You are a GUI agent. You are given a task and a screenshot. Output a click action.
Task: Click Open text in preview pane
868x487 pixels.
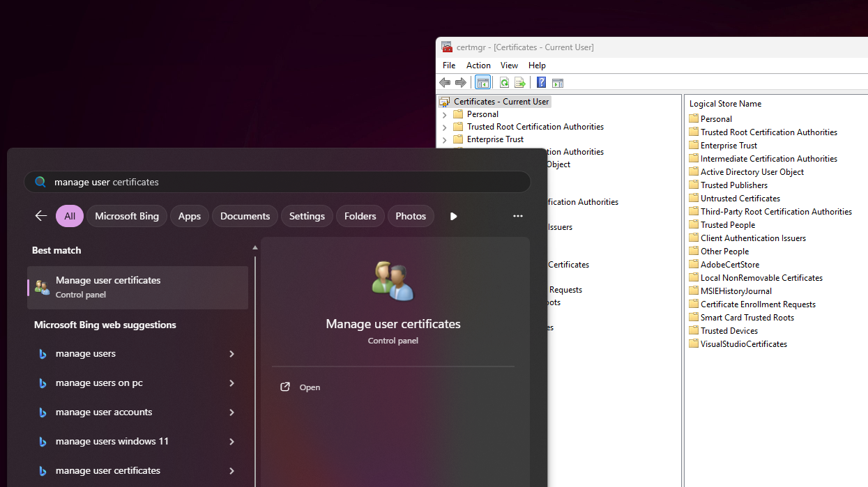click(x=310, y=387)
